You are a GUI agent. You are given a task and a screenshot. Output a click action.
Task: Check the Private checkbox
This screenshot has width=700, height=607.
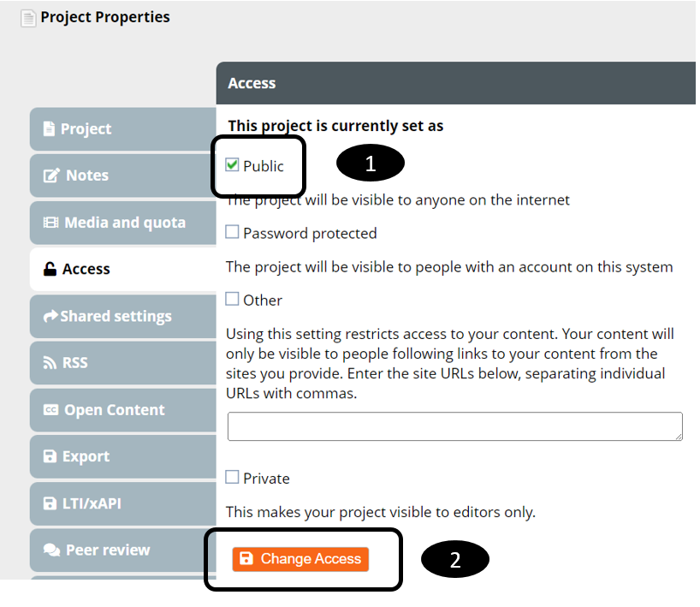tap(233, 477)
